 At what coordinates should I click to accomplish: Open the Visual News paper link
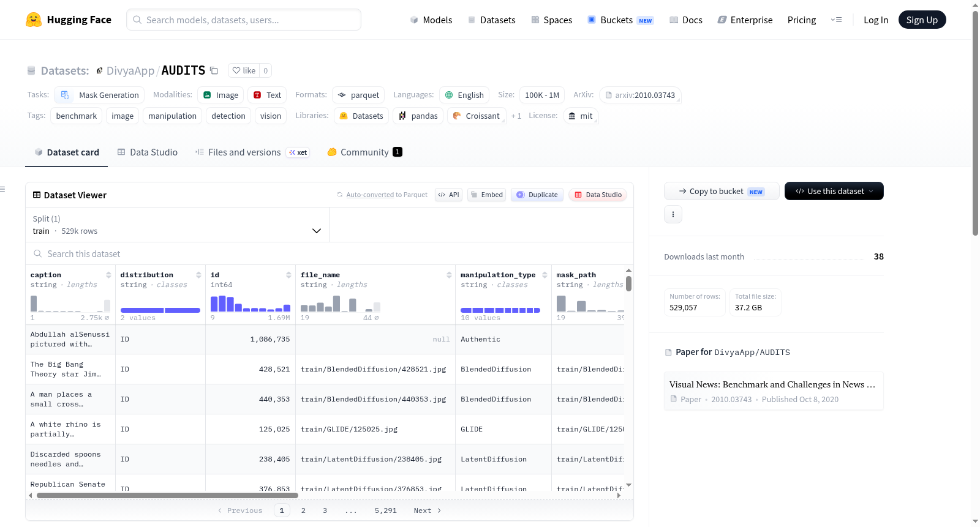click(x=774, y=391)
